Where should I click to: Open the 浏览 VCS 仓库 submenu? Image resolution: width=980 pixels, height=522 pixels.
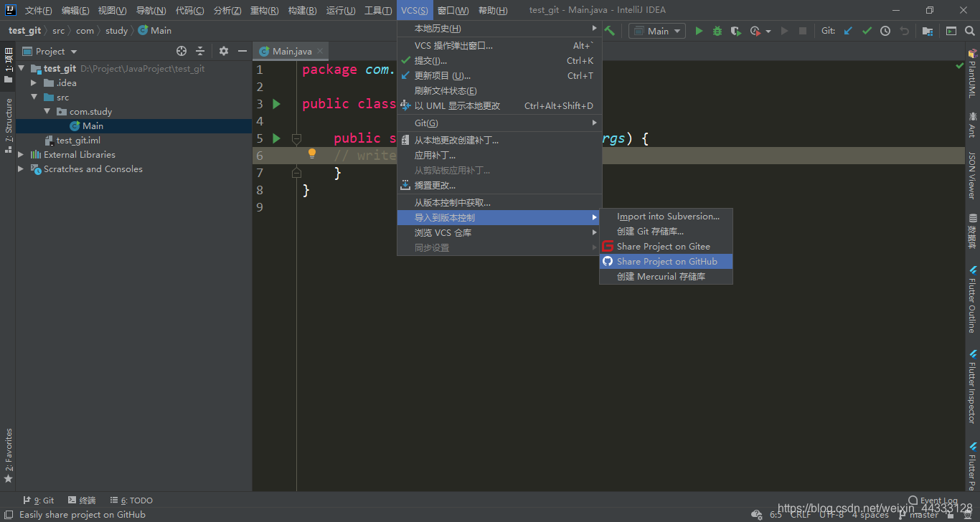coord(499,233)
